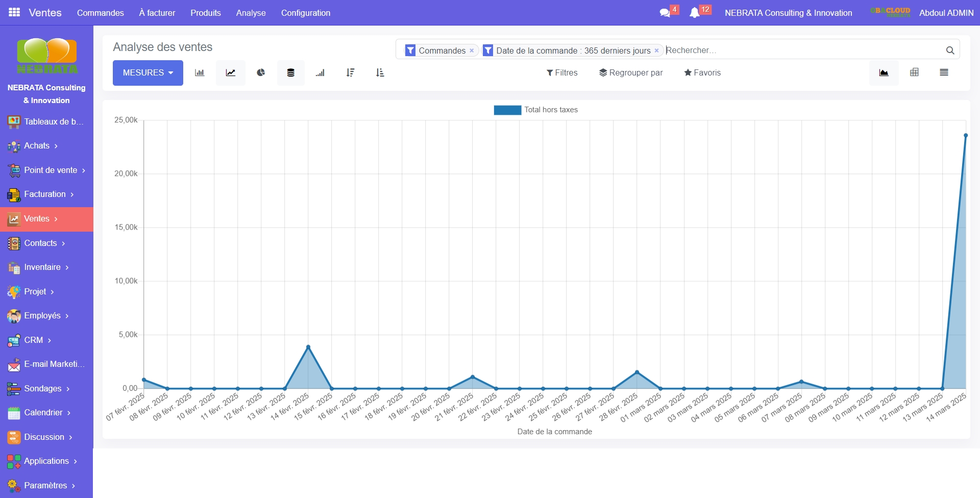Sort chart in ascending order
The image size is (980, 498).
[x=380, y=73]
